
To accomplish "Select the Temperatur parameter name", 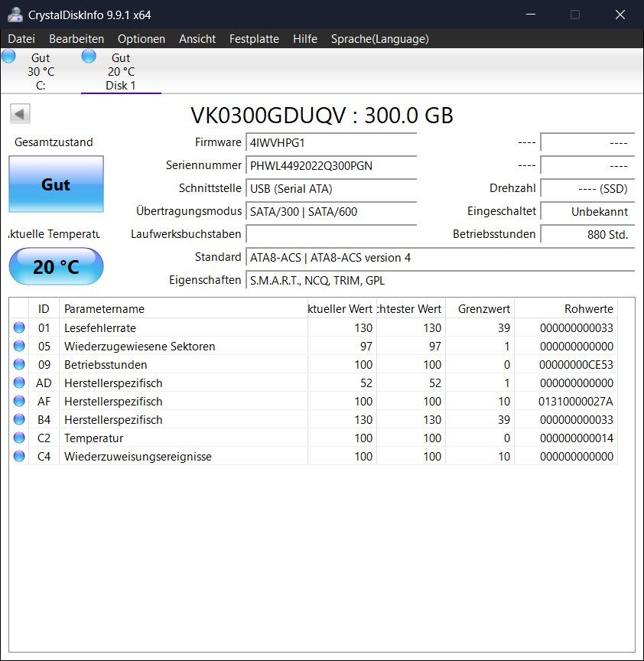I will pyautogui.click(x=93, y=438).
